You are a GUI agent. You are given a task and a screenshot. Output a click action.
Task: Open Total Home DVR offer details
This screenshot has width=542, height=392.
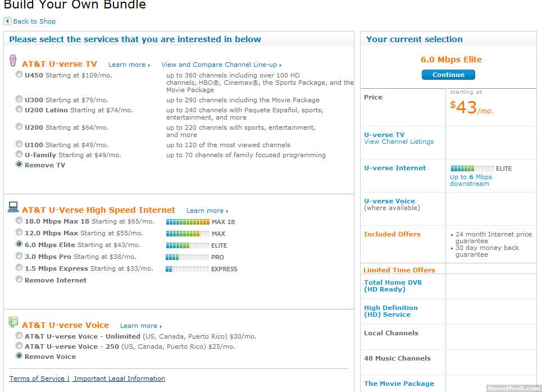coord(393,286)
